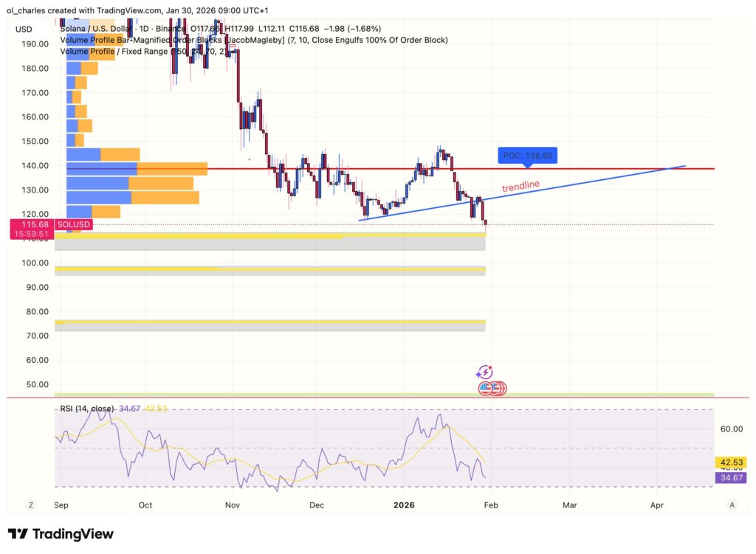Click the Nov label on the time axis
Screen dimensions: 756x554
click(233, 505)
